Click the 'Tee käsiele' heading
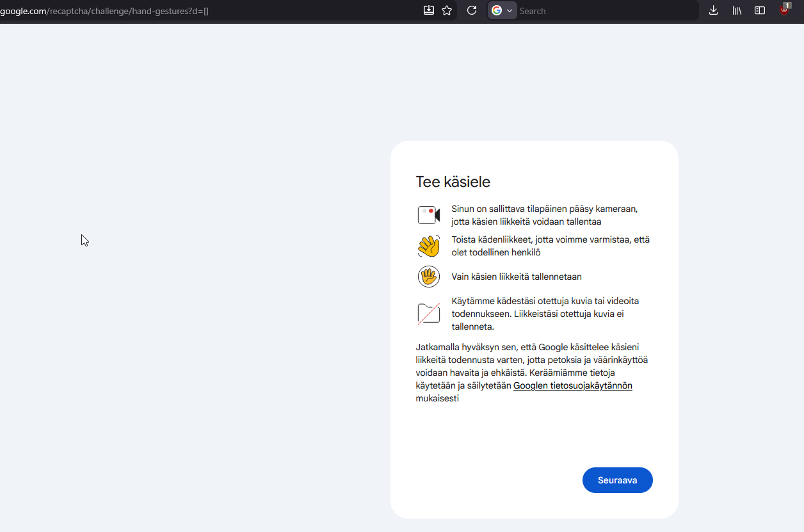 click(x=453, y=182)
